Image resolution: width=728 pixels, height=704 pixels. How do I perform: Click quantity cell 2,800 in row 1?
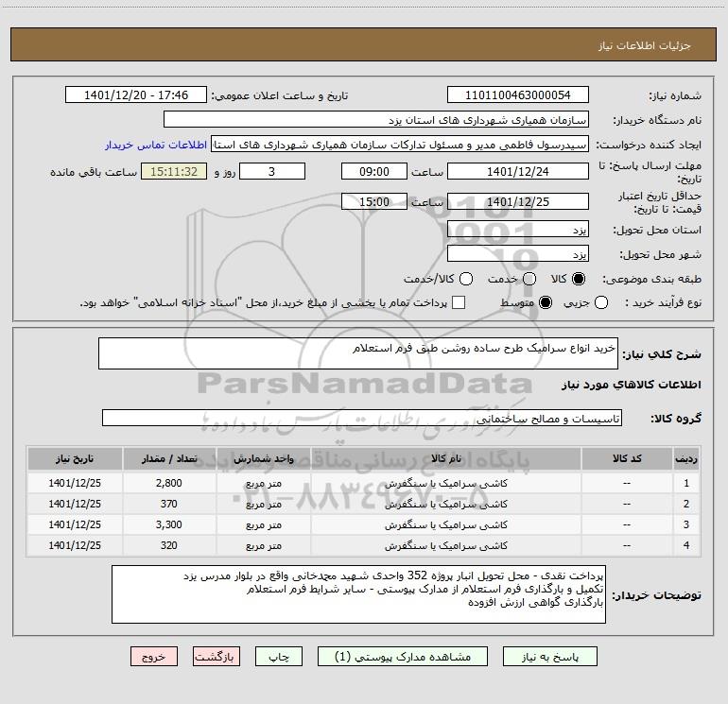[169, 483]
